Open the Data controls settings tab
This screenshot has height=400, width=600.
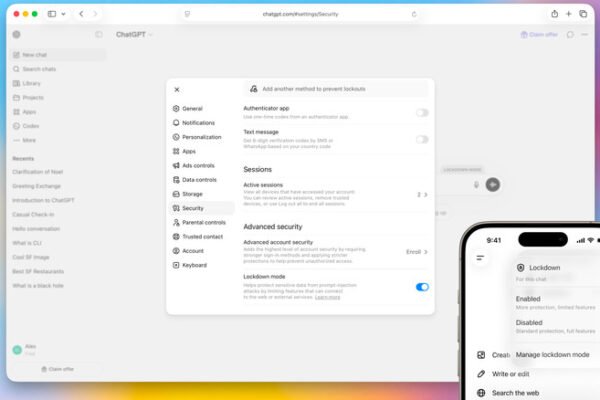coord(194,180)
